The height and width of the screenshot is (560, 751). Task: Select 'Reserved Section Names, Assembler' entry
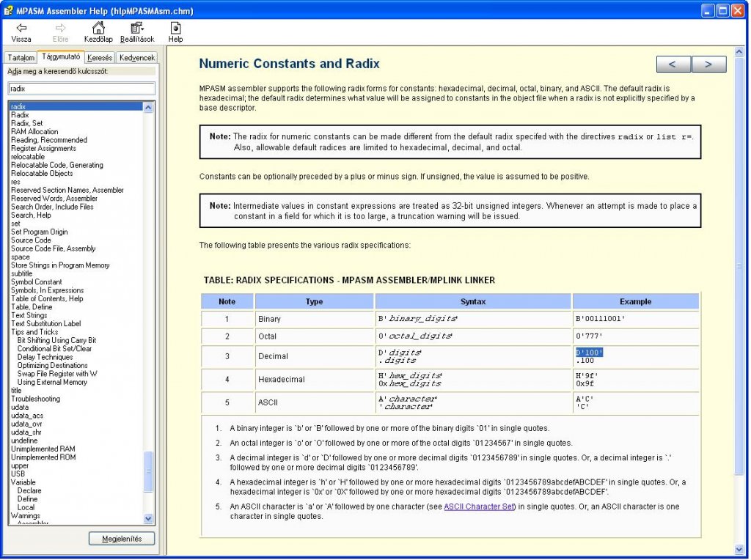[67, 191]
